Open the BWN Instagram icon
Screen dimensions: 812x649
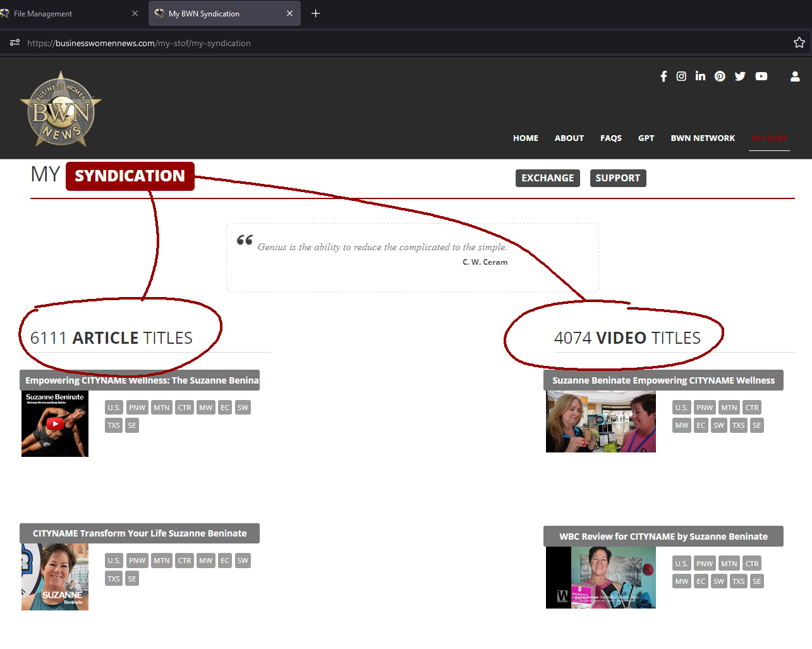pyautogui.click(x=681, y=76)
